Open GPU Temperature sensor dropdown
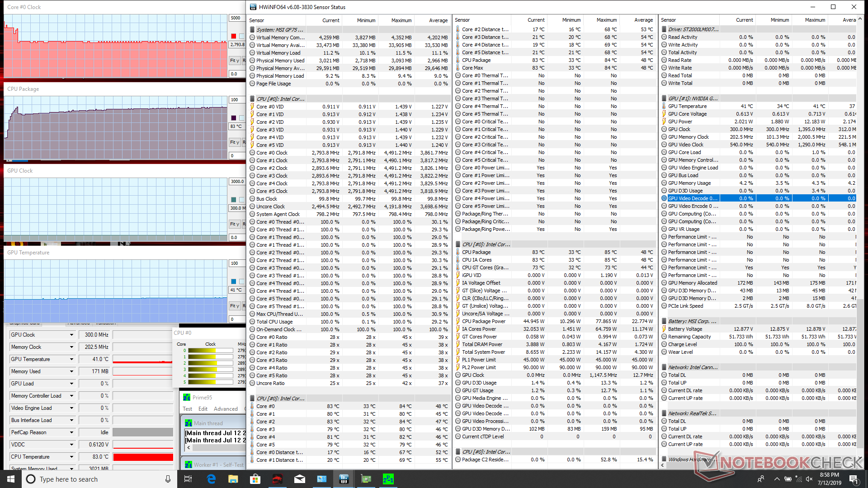This screenshot has height=488, width=868. tap(71, 359)
